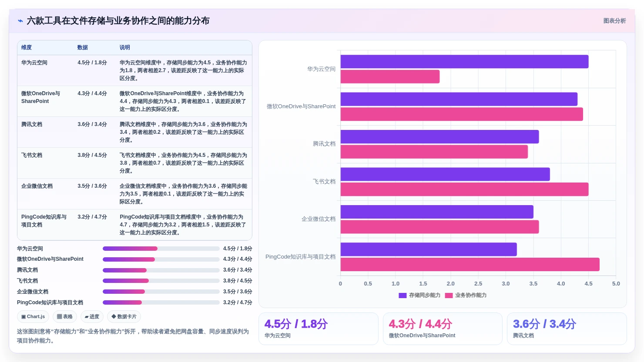
Task: Click the 微软OneDrive与SharePoint progress bar
Action: (x=161, y=259)
